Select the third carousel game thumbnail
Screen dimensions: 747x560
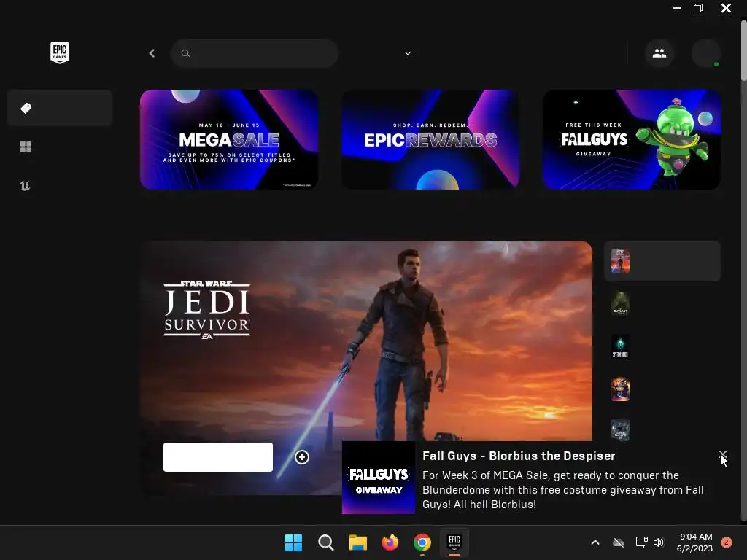(620, 346)
